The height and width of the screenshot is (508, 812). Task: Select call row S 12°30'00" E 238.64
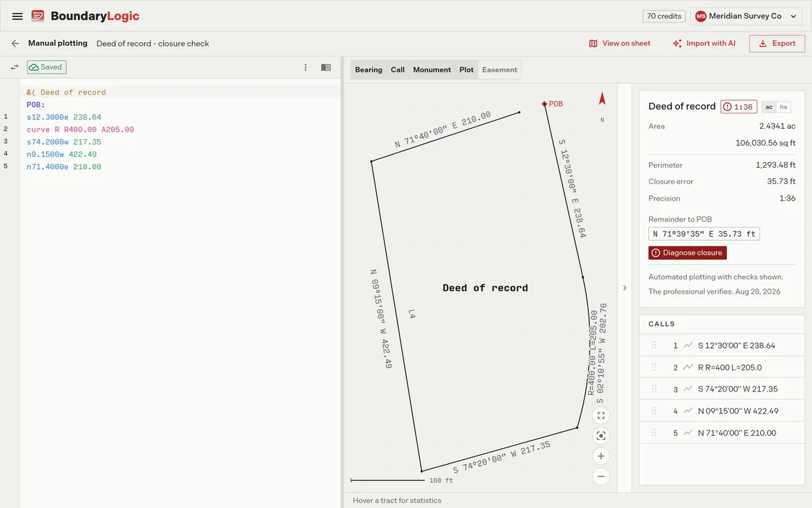pos(722,345)
